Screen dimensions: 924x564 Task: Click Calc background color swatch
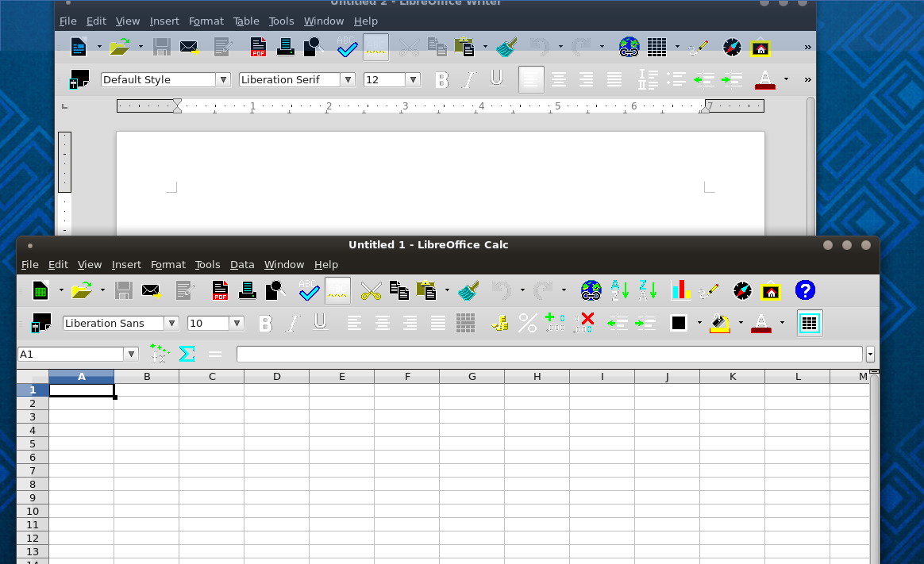point(720,323)
